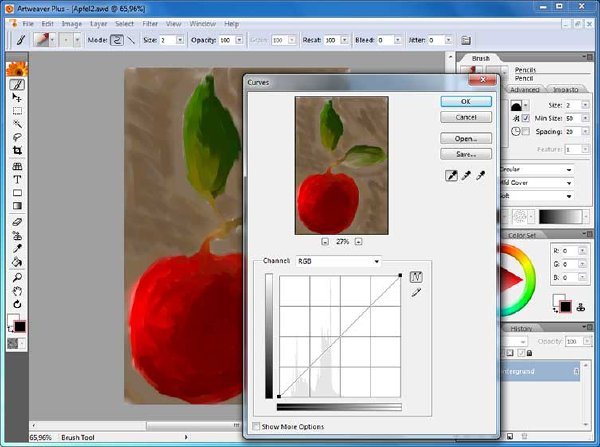Switch to the Impasto tab

[566, 89]
